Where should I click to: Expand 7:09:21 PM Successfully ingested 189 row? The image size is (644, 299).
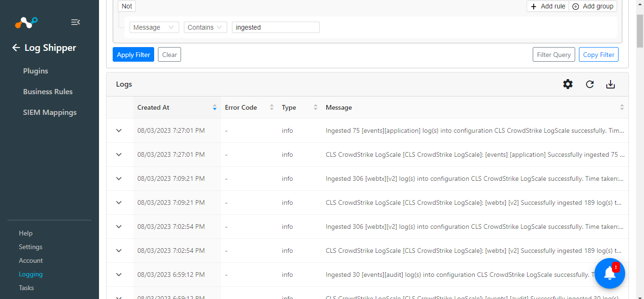point(119,202)
